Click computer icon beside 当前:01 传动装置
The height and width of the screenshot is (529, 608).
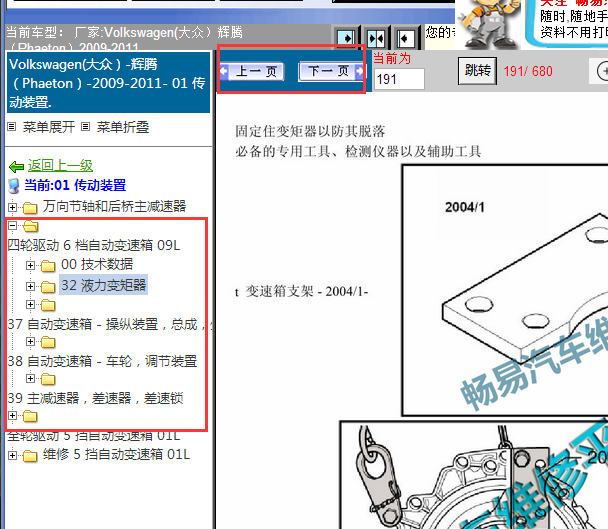coord(14,186)
